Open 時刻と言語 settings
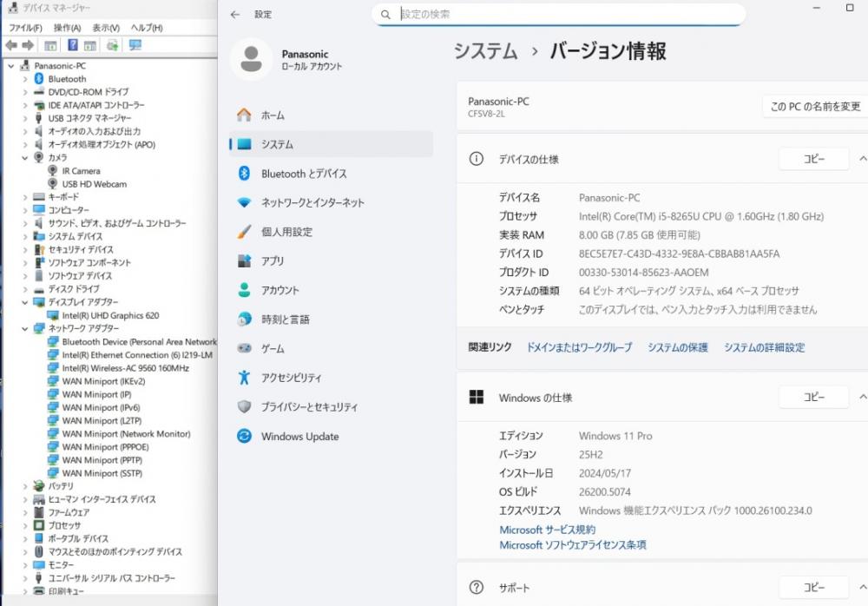 (331, 319)
